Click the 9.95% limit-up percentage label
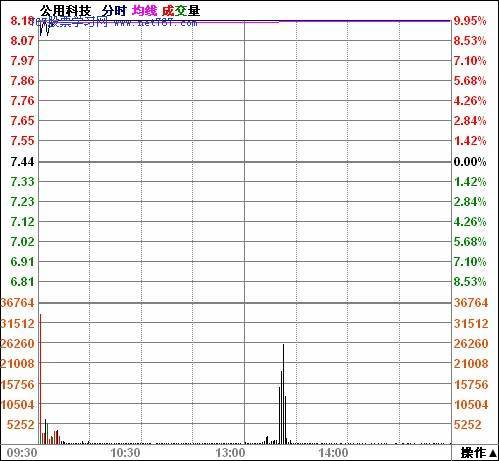Viewport: 499px width, 461px height. (x=470, y=21)
